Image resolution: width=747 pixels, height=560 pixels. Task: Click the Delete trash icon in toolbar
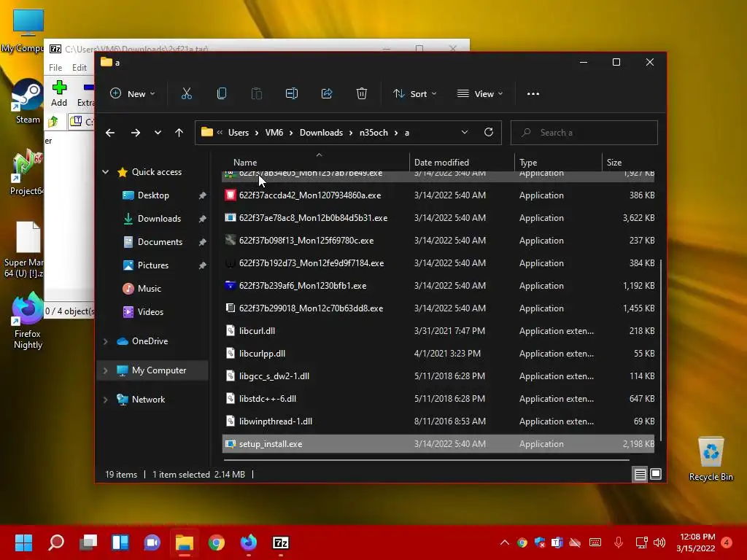coord(362,94)
